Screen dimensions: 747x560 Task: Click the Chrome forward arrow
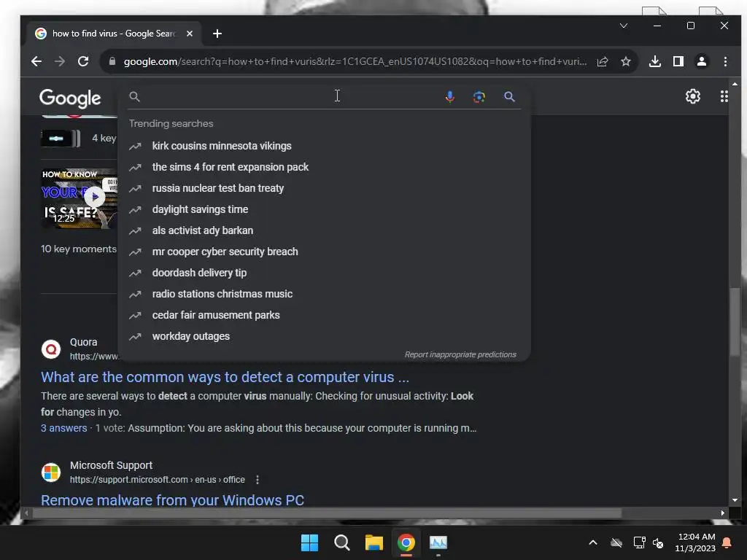coord(60,61)
